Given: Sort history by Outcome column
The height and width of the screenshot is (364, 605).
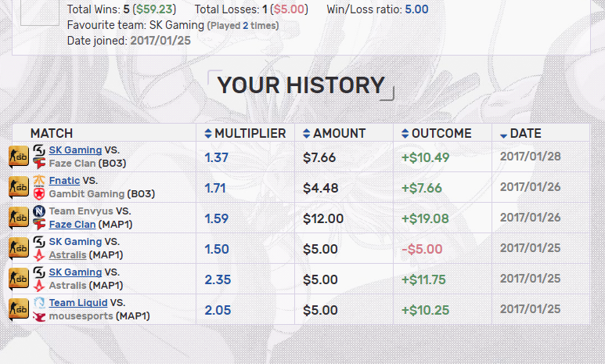Looking at the screenshot, I should click(x=437, y=133).
